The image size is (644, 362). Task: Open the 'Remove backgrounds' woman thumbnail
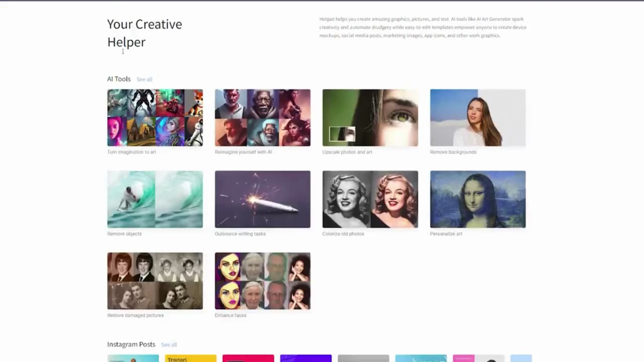[x=478, y=118]
